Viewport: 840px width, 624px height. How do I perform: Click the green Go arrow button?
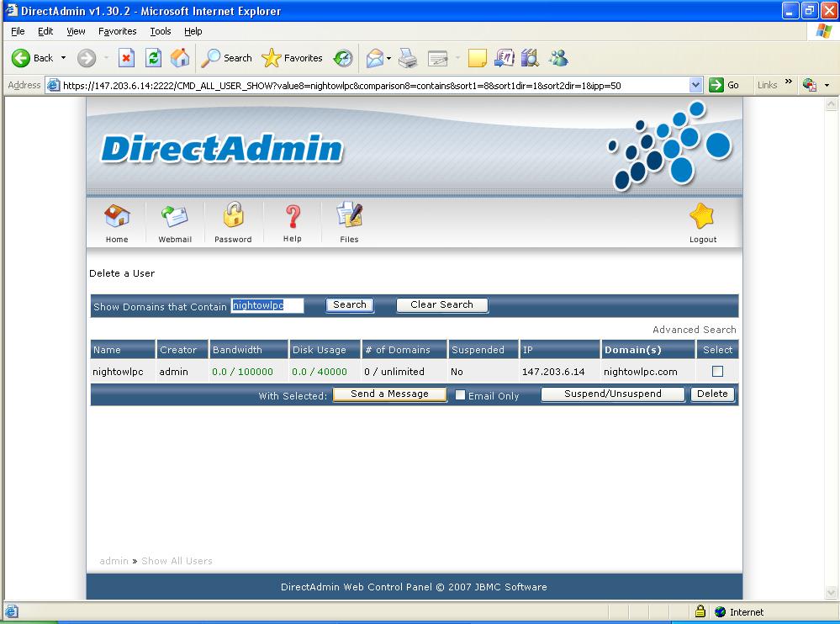[716, 85]
